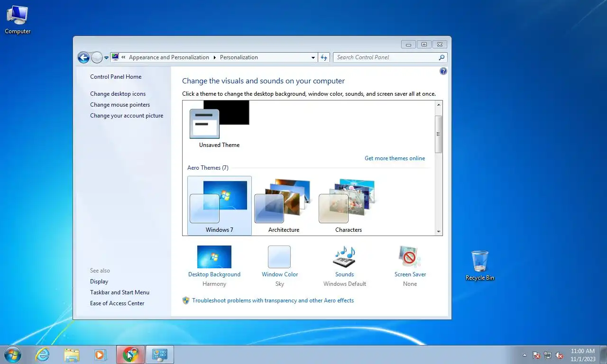Select the Characters theme
The width and height of the screenshot is (607, 364).
coord(349,206)
